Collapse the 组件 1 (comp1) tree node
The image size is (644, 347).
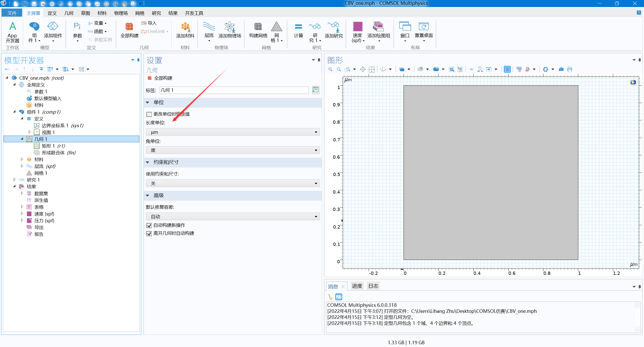(x=14, y=112)
